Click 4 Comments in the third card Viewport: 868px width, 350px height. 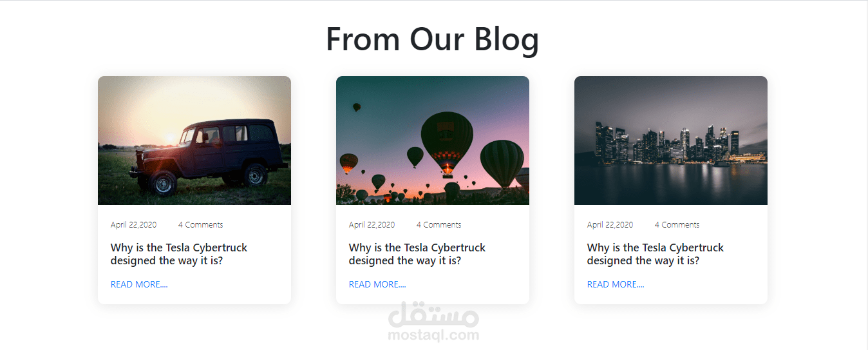677,225
